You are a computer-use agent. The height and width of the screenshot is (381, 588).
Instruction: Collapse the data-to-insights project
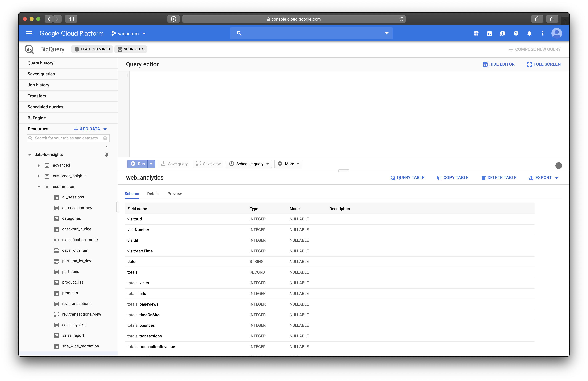29,155
